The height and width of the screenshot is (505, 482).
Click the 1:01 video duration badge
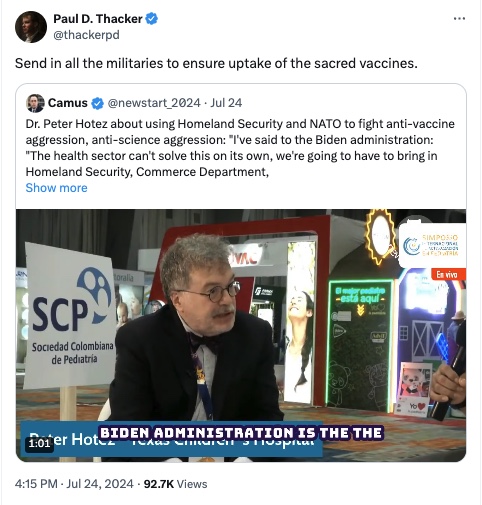pyautogui.click(x=39, y=443)
